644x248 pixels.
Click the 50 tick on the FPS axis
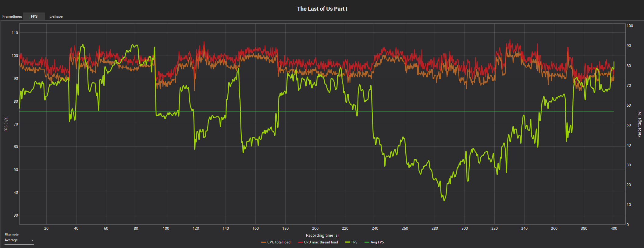16,169
